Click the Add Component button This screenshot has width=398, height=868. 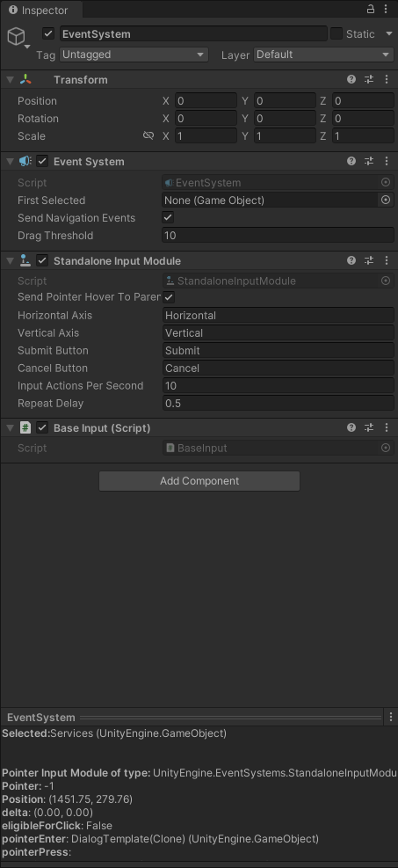[199, 481]
